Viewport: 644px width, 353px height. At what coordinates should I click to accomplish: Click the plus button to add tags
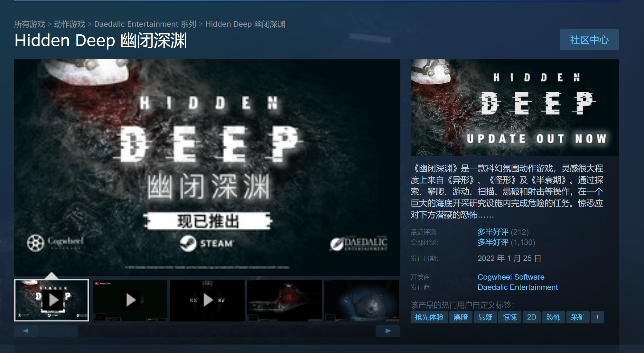[x=597, y=317]
